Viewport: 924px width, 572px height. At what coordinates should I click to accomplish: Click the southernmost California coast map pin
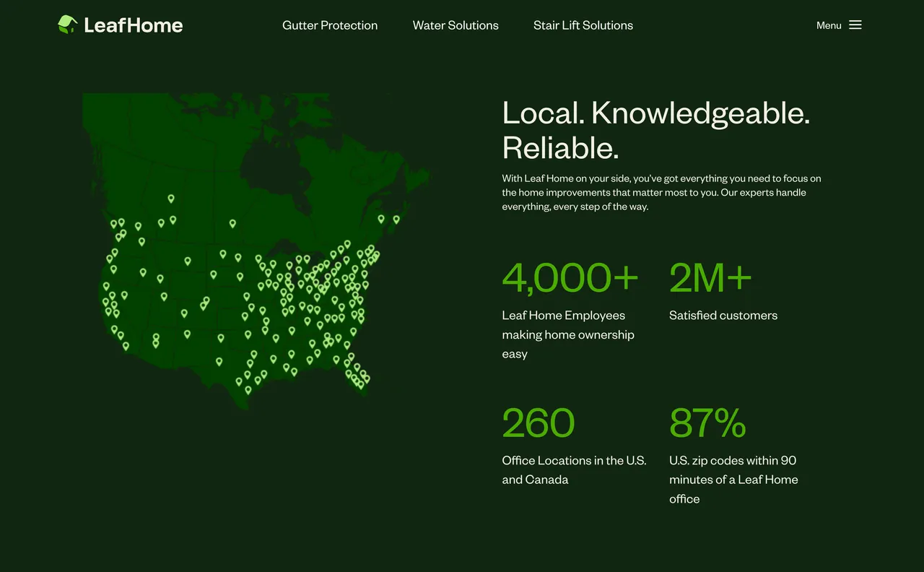click(126, 346)
